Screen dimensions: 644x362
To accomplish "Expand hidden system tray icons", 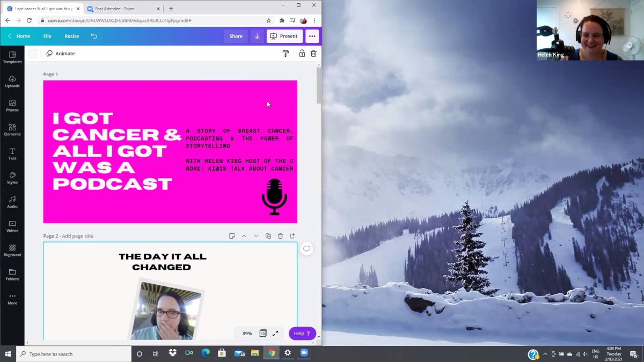I will [x=545, y=354].
